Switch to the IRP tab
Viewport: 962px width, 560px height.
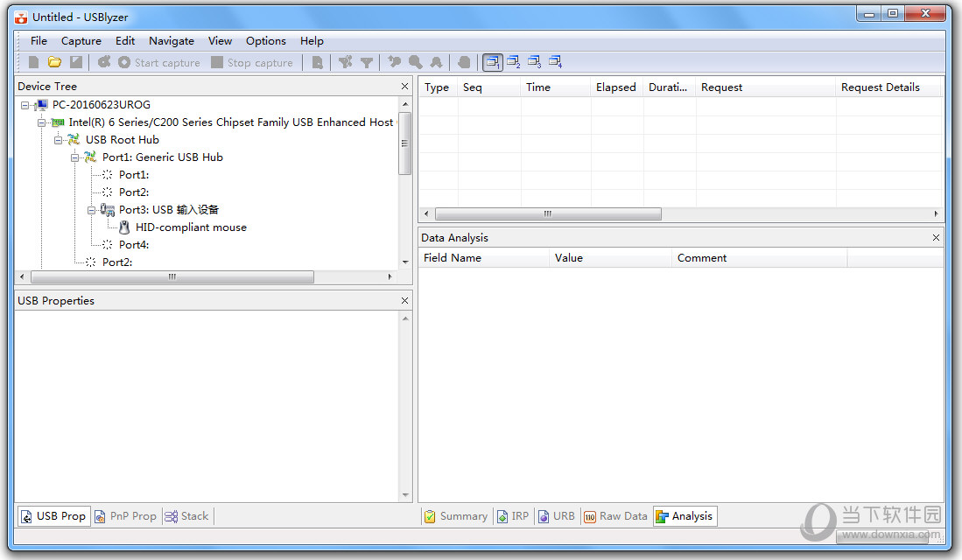point(513,516)
